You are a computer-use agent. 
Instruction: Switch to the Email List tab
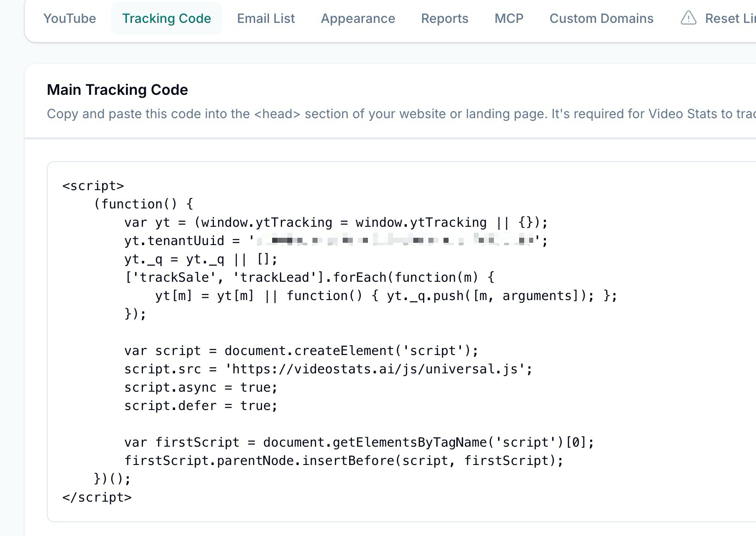[266, 18]
